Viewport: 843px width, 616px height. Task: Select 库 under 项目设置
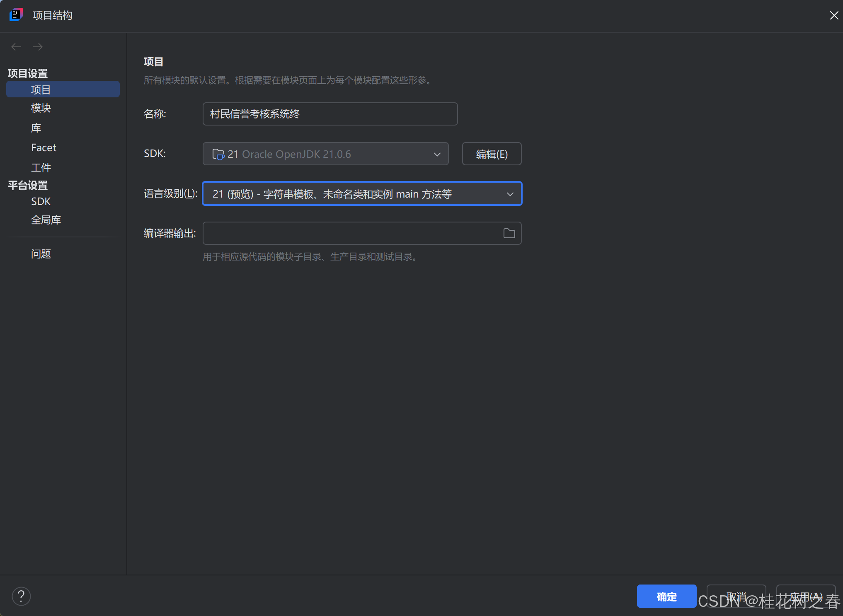(x=36, y=128)
